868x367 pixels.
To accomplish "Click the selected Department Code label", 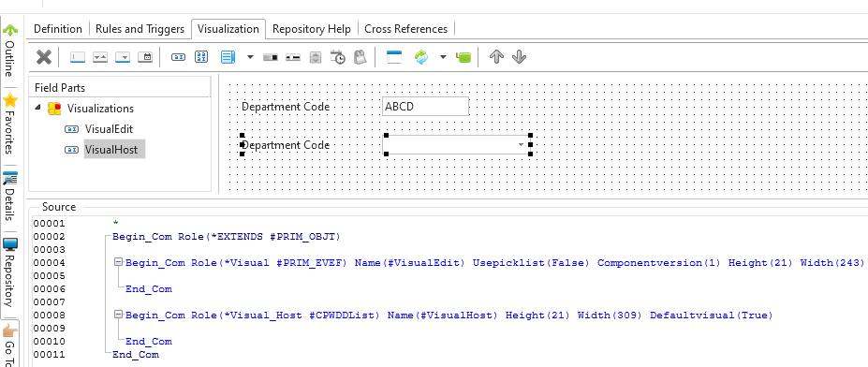I will point(286,145).
